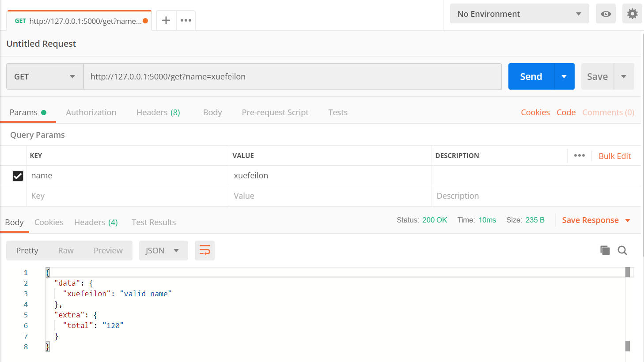
Task: Click Bulk Edit link
Action: 615,156
